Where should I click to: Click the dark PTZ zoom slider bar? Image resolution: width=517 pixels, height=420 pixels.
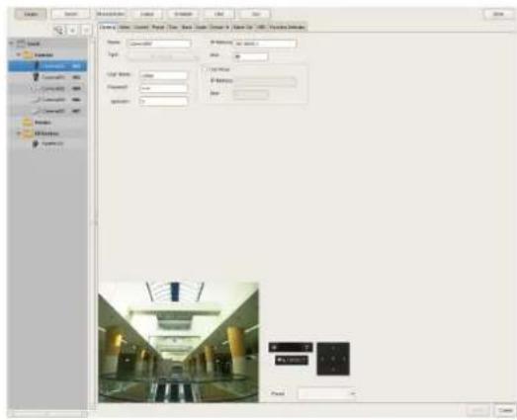click(291, 347)
